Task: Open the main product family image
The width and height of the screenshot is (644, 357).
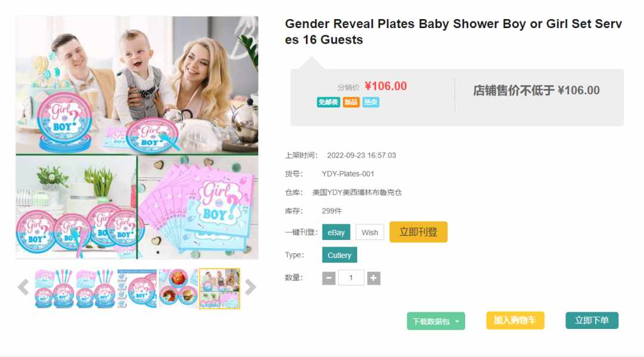Action: [x=137, y=138]
